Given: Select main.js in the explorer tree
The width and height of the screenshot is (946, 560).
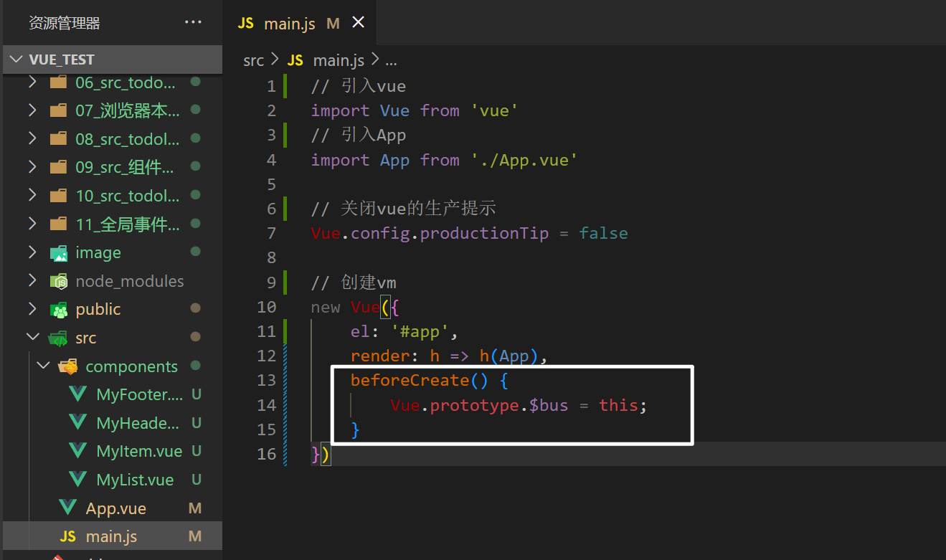Looking at the screenshot, I should pos(113,536).
